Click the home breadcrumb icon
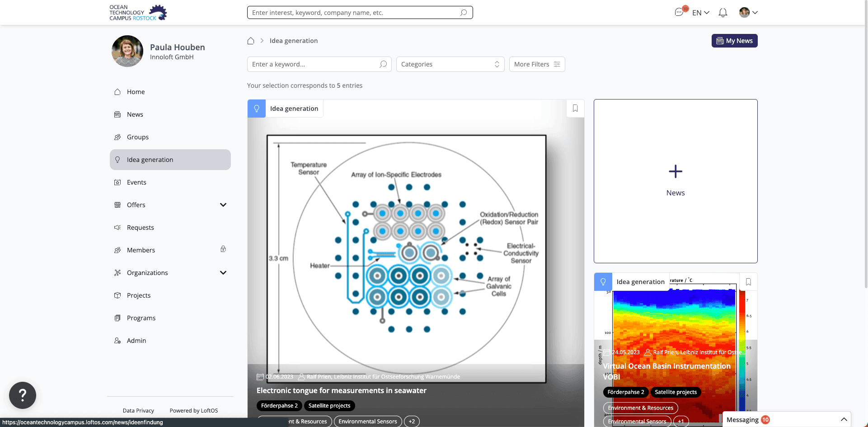868x427 pixels. click(251, 41)
